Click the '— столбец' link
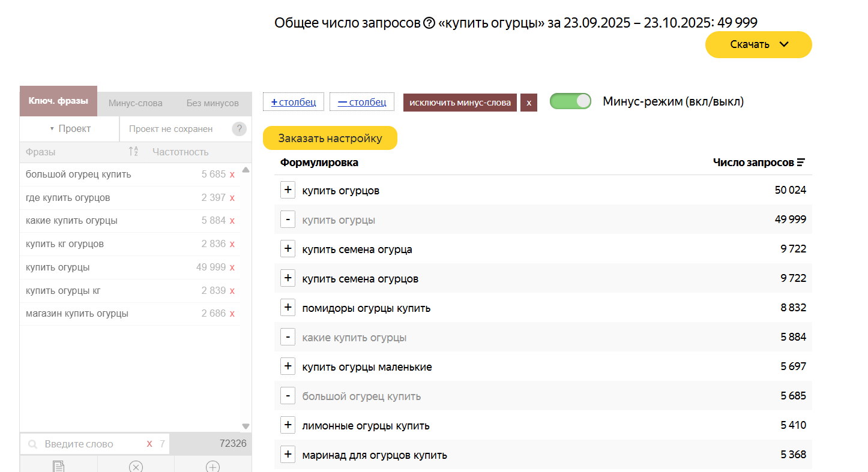This screenshot has width=868, height=472. click(362, 102)
